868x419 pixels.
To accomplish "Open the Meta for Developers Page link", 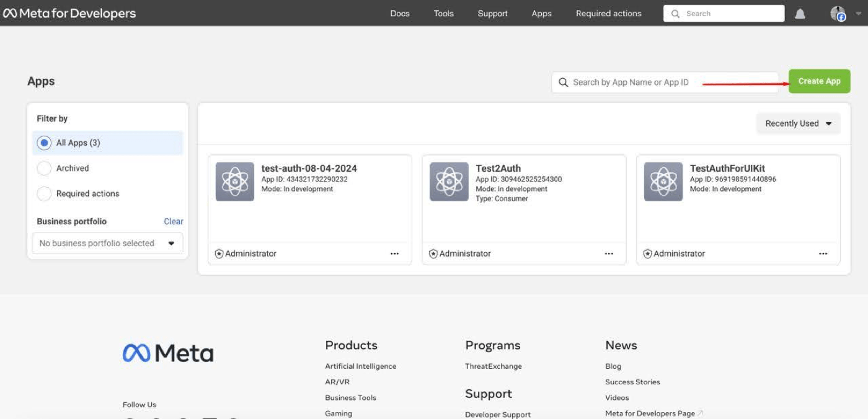I will tap(654, 413).
